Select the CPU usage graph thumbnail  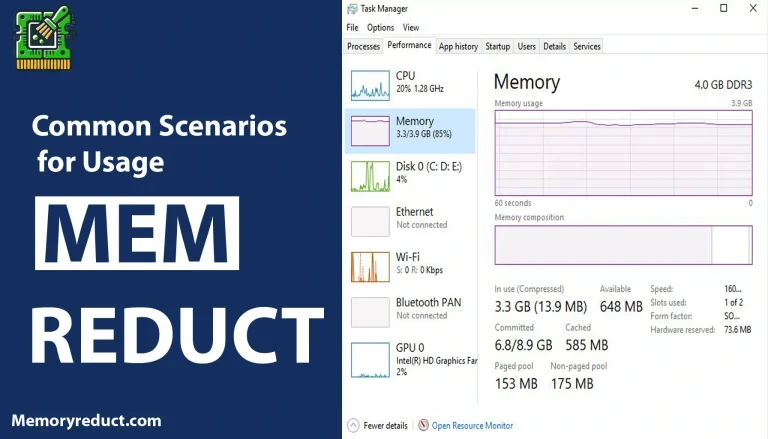[370, 85]
